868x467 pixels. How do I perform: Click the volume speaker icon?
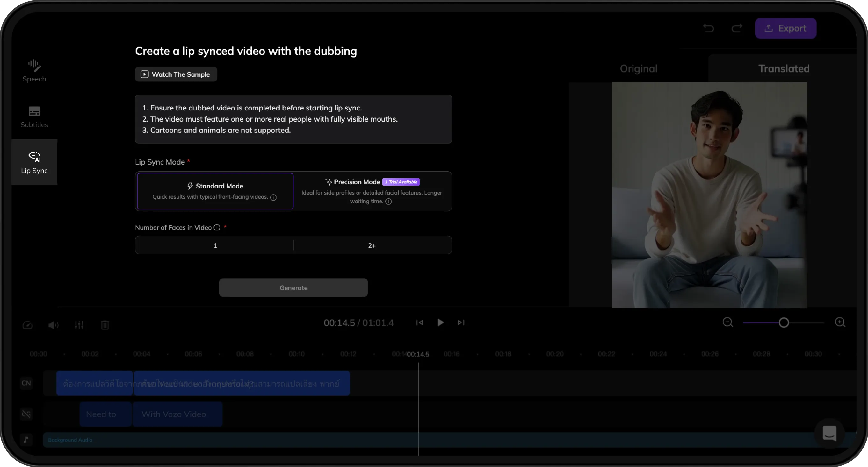pos(53,325)
